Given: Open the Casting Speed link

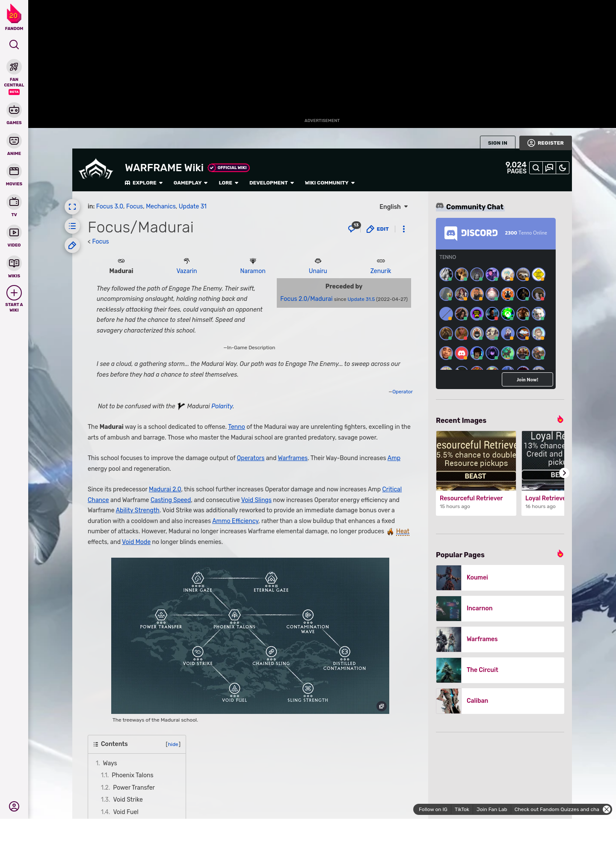Looking at the screenshot, I should (171, 500).
